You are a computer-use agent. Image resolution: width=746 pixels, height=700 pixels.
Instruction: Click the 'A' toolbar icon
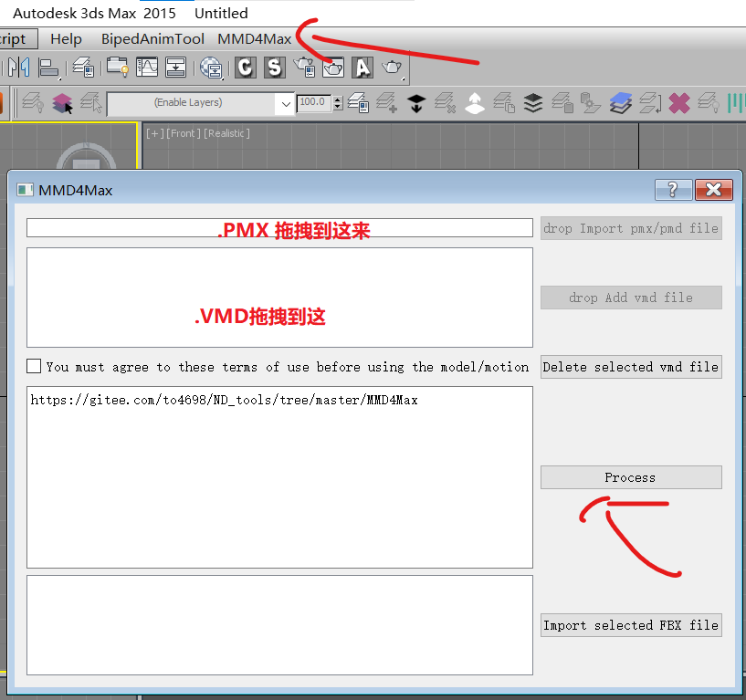coord(362,67)
